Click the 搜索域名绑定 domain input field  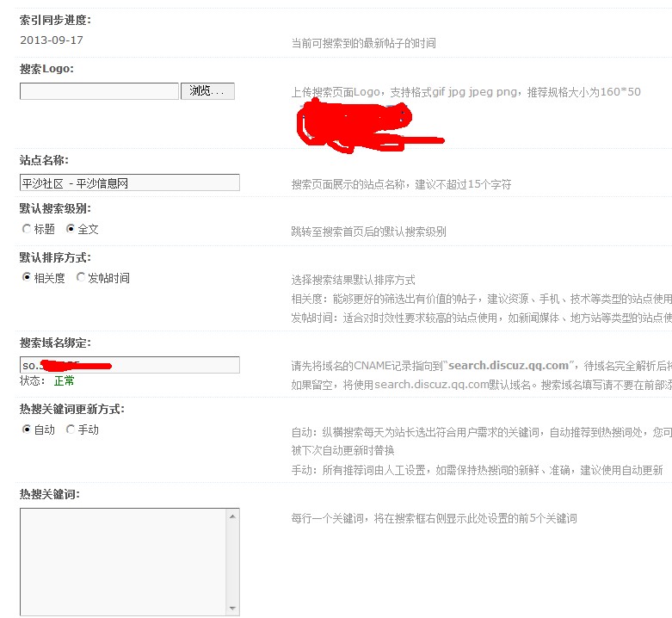pos(129,365)
